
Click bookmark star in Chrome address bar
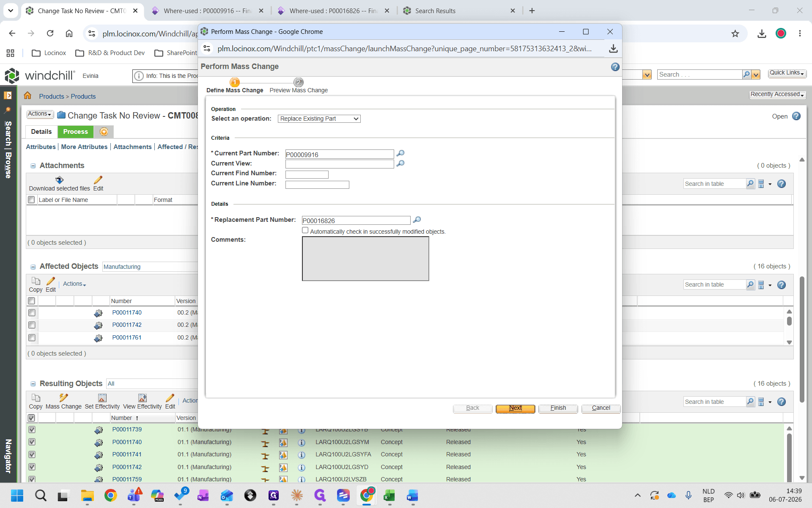pyautogui.click(x=735, y=33)
